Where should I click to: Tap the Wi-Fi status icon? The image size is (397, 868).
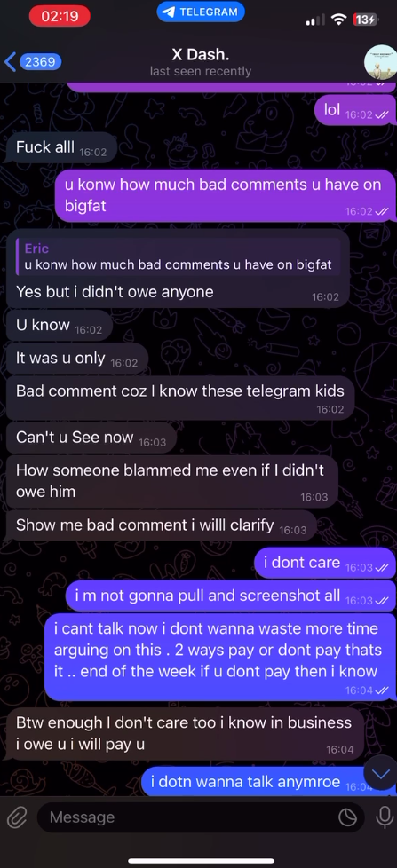point(337,20)
